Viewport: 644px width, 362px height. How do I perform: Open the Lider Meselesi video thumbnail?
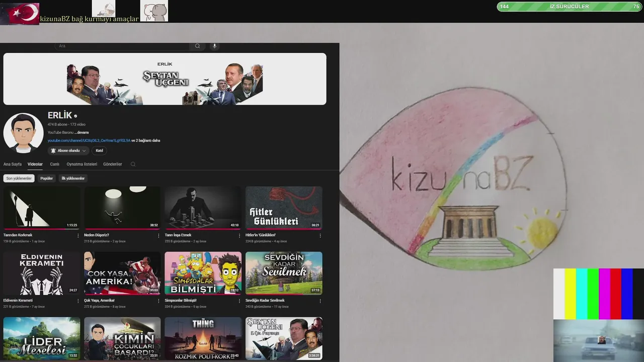[42, 338]
